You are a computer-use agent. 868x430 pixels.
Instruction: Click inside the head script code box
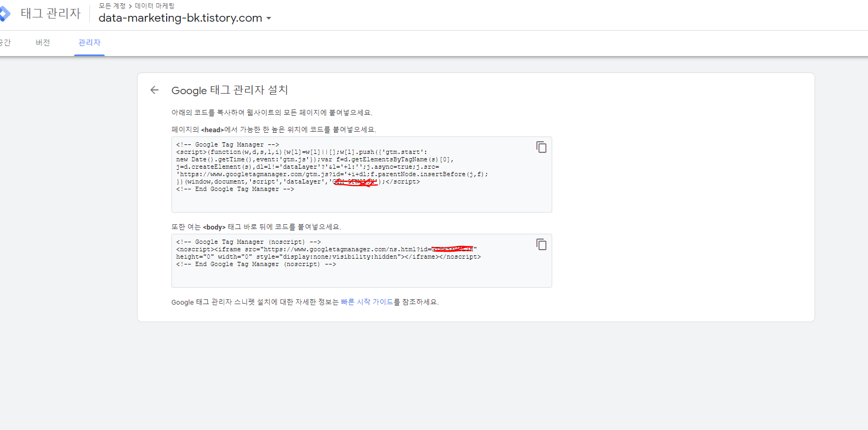(361, 175)
